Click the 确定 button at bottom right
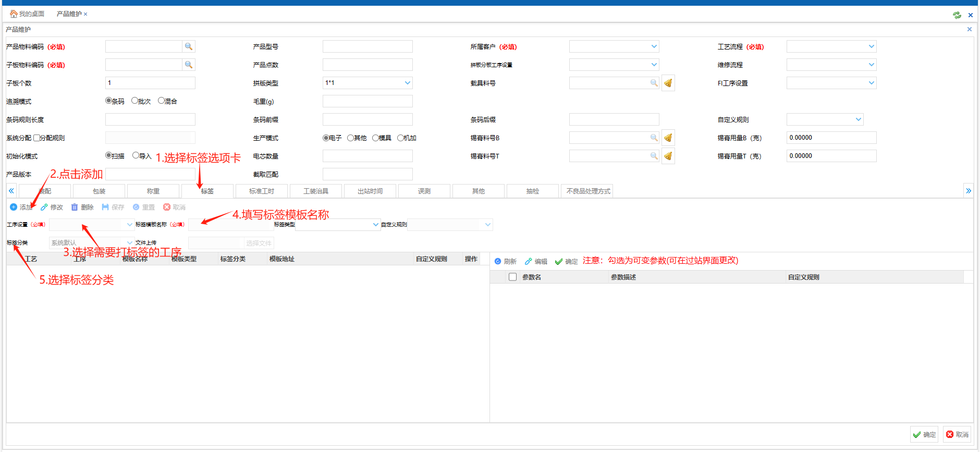The height and width of the screenshot is (452, 980). tap(924, 434)
